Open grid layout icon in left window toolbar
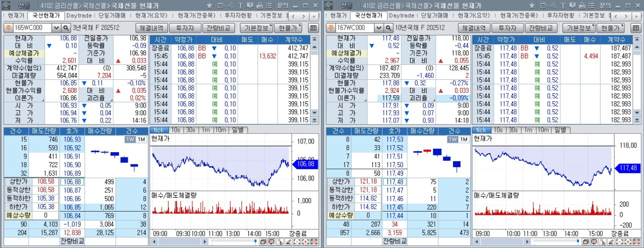This screenshot has height=248, width=644. [x=313, y=28]
